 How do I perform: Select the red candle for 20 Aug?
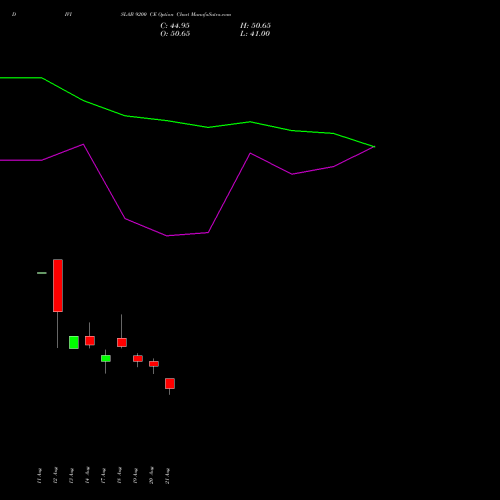[x=154, y=364]
